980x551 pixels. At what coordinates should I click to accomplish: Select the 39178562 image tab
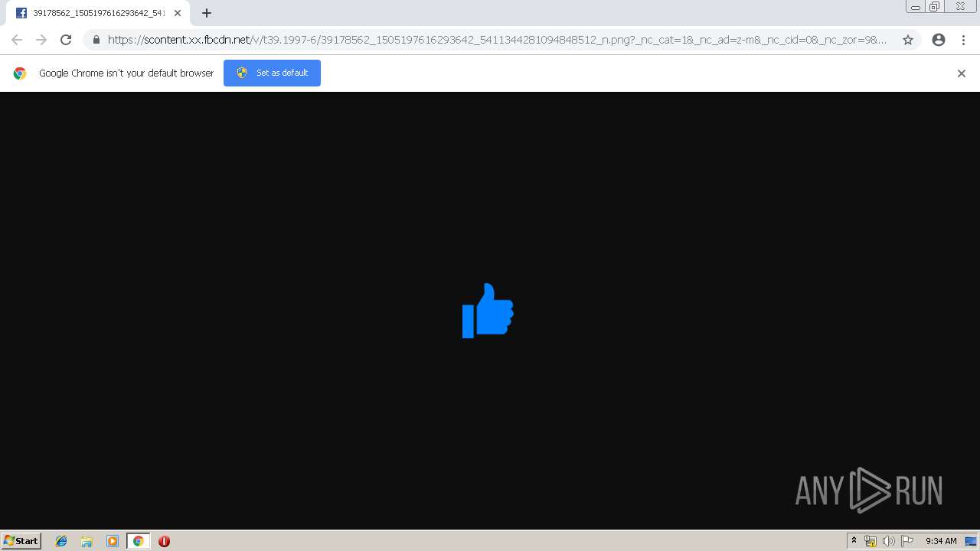point(98,13)
